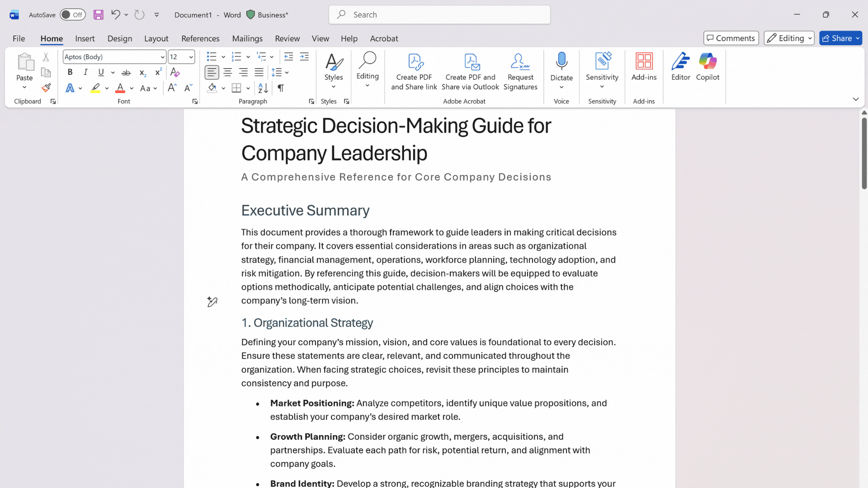Image resolution: width=868 pixels, height=488 pixels.
Task: Expand the Styles gallery
Action: (334, 70)
